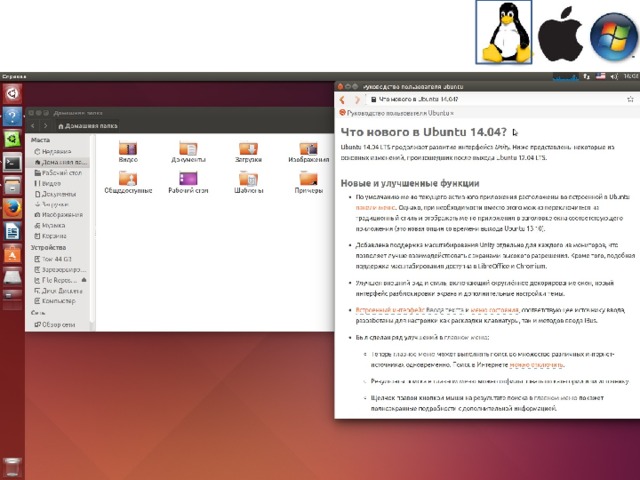This screenshot has width=640, height=480.
Task: Open the Изображения folder icon
Action: point(309,152)
